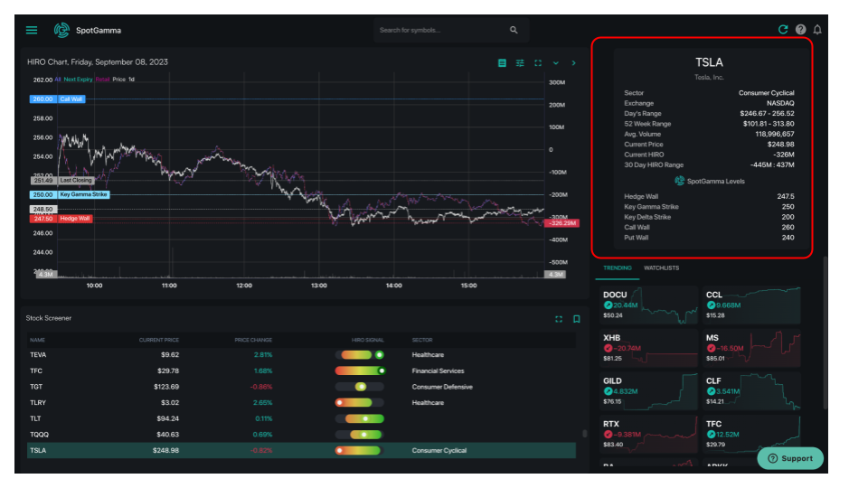Open the help question mark icon
Viewport: 868px width, 488px height.
click(x=800, y=29)
